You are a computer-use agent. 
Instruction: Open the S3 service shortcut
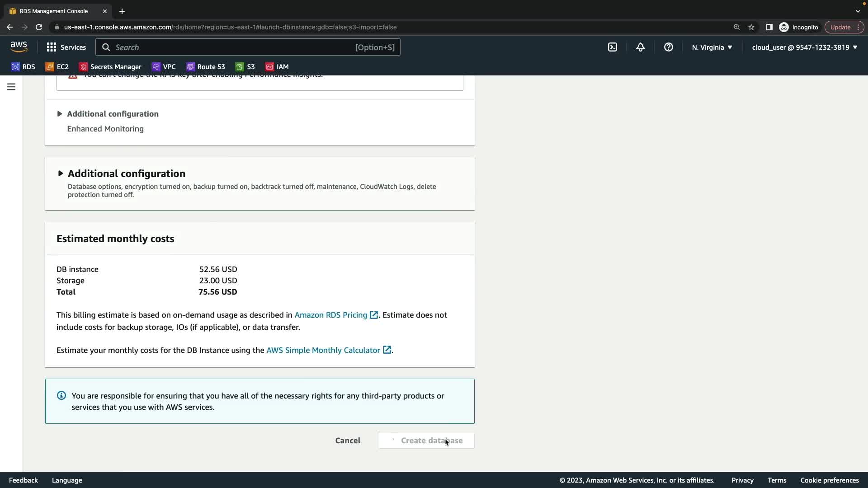click(x=245, y=67)
